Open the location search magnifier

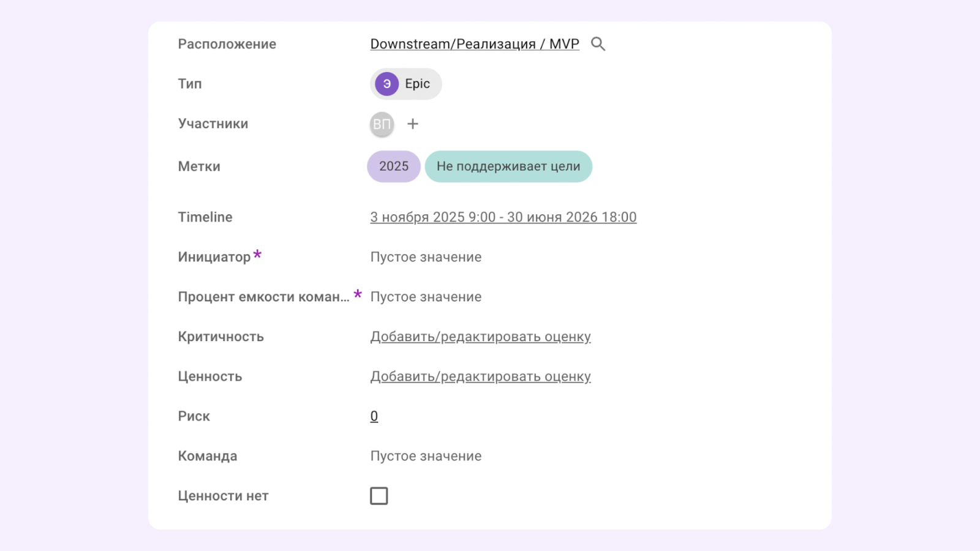598,43
